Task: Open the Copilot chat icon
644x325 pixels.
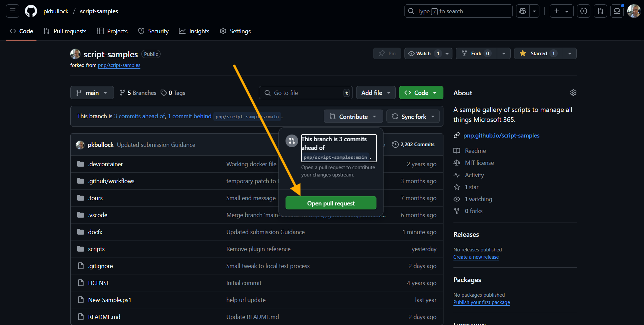Action: [523, 11]
